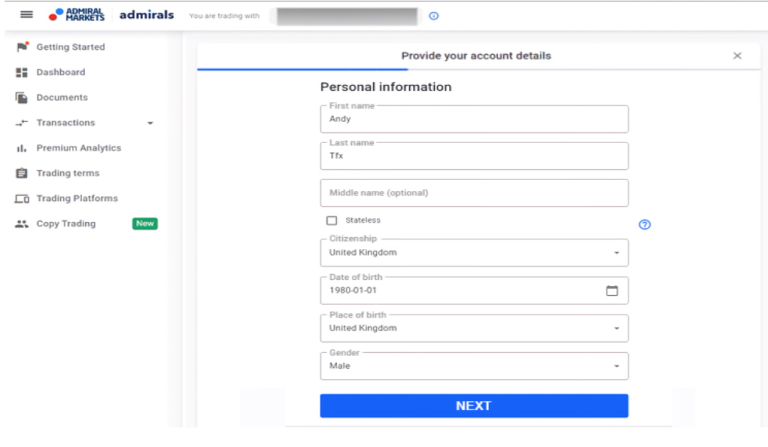Screen dimensions: 768x447
Task: Click the Getting Started flag icon
Action: (22, 47)
